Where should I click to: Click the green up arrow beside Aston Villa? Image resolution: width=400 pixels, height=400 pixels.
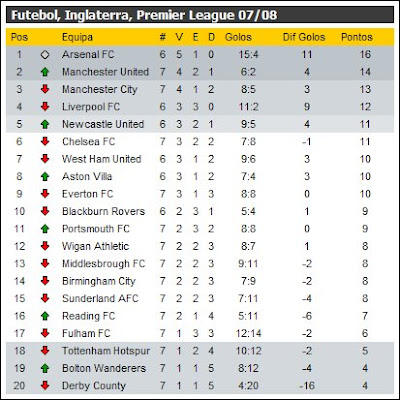45,176
